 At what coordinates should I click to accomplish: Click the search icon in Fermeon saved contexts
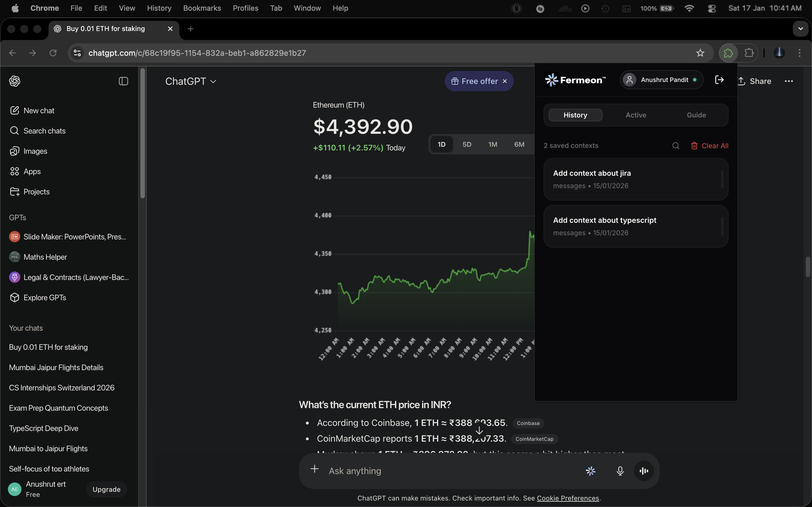coord(676,146)
